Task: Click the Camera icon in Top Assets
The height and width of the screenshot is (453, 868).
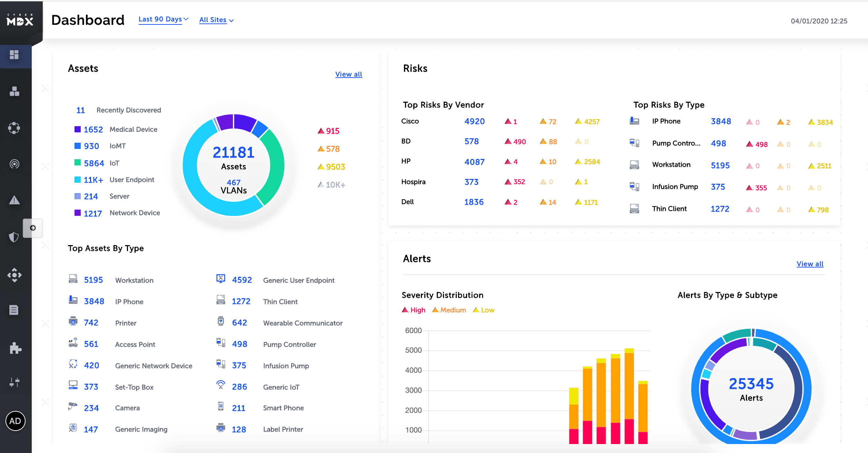Action: (x=72, y=406)
